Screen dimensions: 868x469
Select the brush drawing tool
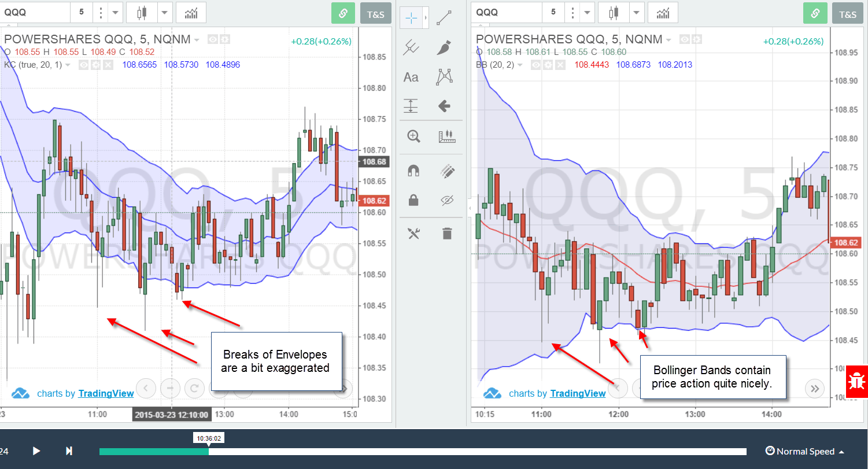[x=444, y=47]
